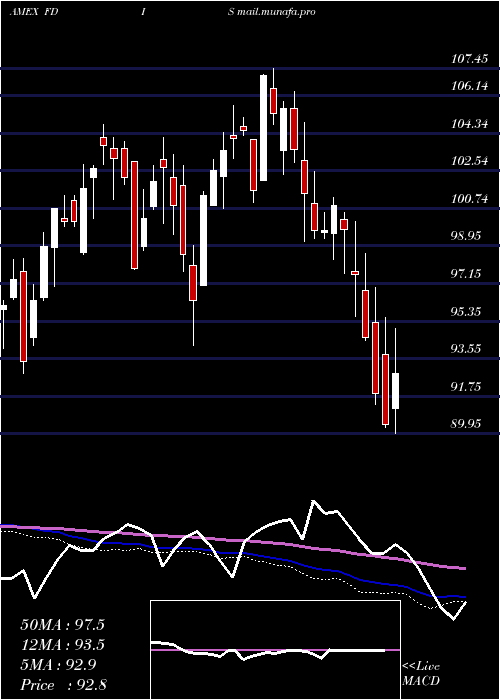Click the Price : 92.8 readout
Screen dimensions: 500x700
click(64, 685)
